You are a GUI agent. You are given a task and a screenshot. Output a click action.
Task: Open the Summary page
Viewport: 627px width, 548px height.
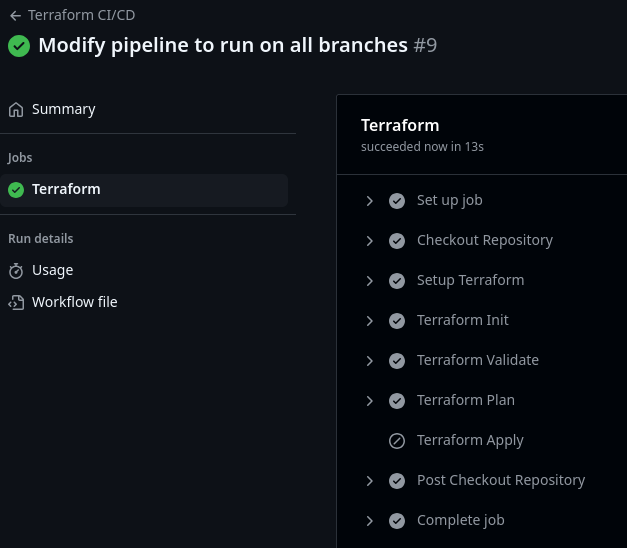pyautogui.click(x=64, y=109)
